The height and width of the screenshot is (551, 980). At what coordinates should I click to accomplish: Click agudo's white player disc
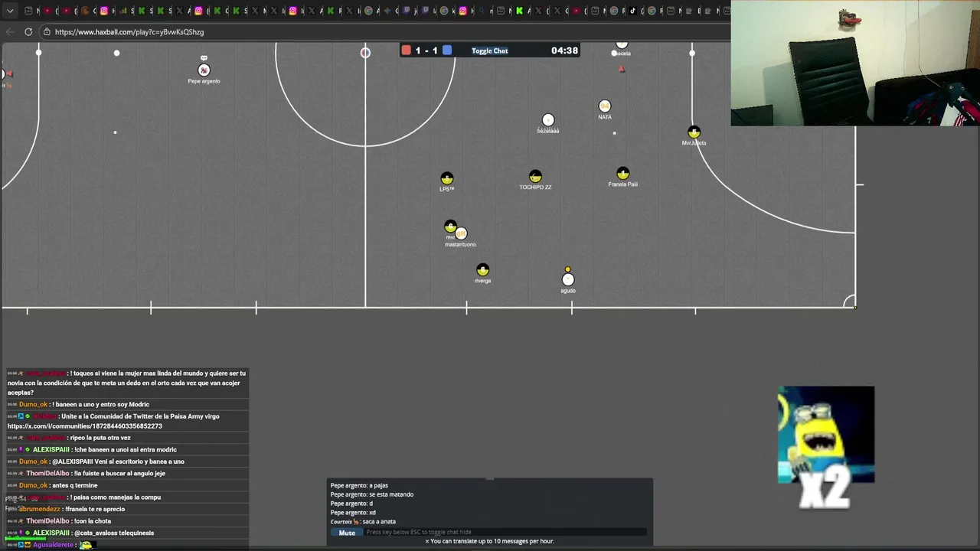pyautogui.click(x=568, y=280)
